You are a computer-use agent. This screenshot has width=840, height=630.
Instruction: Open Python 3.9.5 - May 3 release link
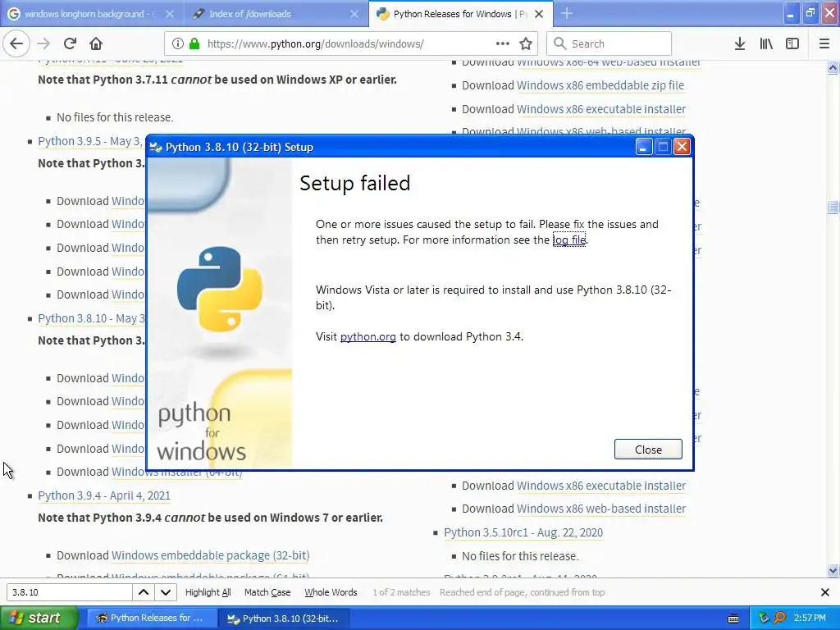[91, 141]
